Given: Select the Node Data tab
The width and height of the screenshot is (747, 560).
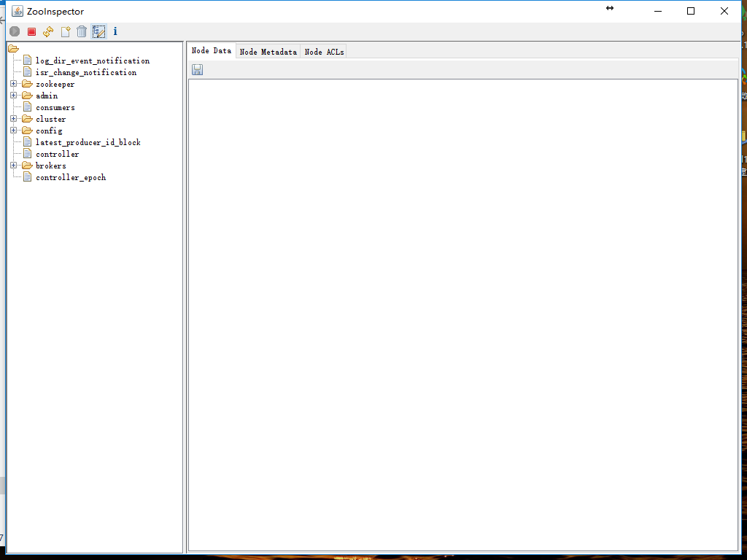Looking at the screenshot, I should pyautogui.click(x=212, y=51).
